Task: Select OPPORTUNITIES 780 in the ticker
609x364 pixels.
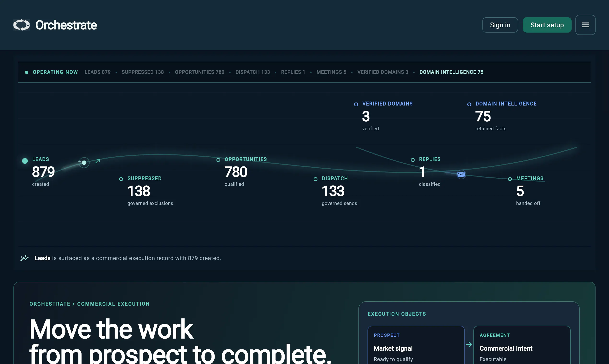Action: pos(199,72)
